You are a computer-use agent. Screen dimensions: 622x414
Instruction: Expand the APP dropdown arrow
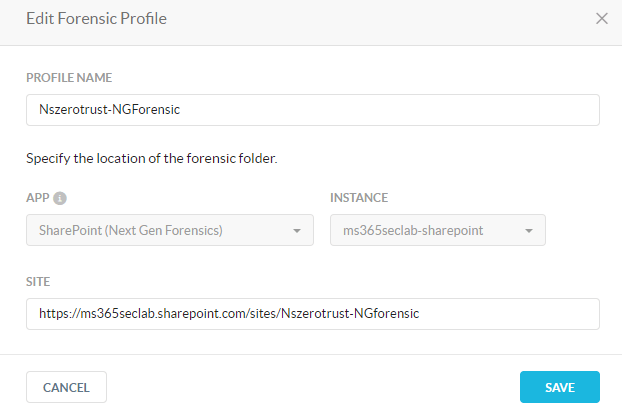pos(297,230)
